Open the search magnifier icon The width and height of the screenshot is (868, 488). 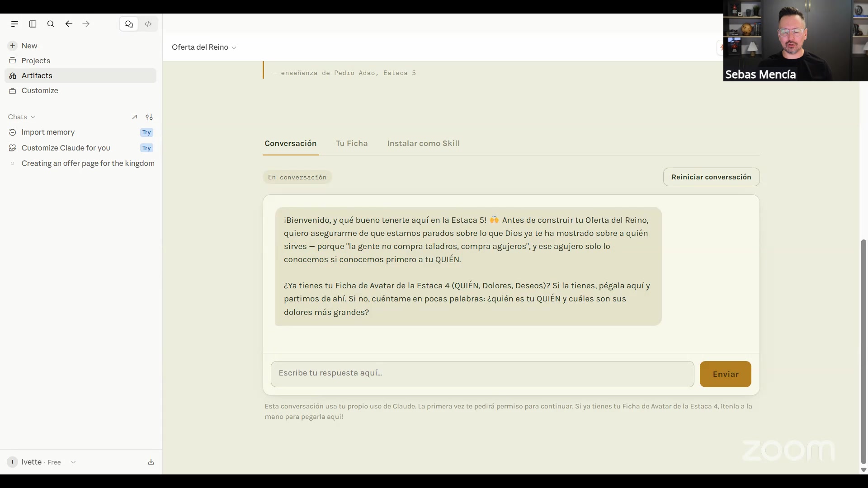tap(51, 24)
